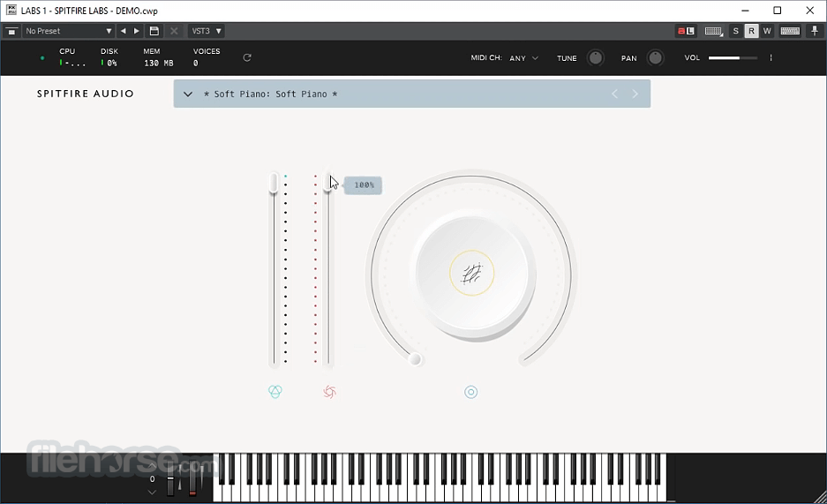This screenshot has width=827, height=504.
Task: Save preset with the floppy disk icon
Action: (x=154, y=31)
